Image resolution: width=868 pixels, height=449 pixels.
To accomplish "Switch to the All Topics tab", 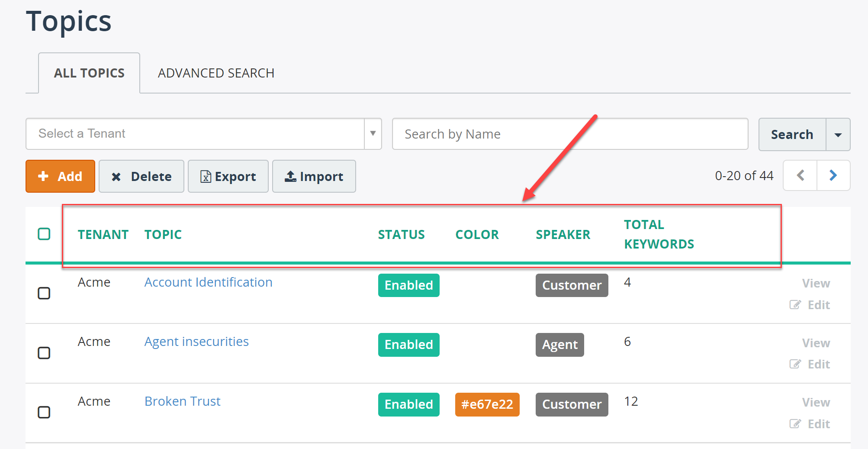I will [x=89, y=73].
